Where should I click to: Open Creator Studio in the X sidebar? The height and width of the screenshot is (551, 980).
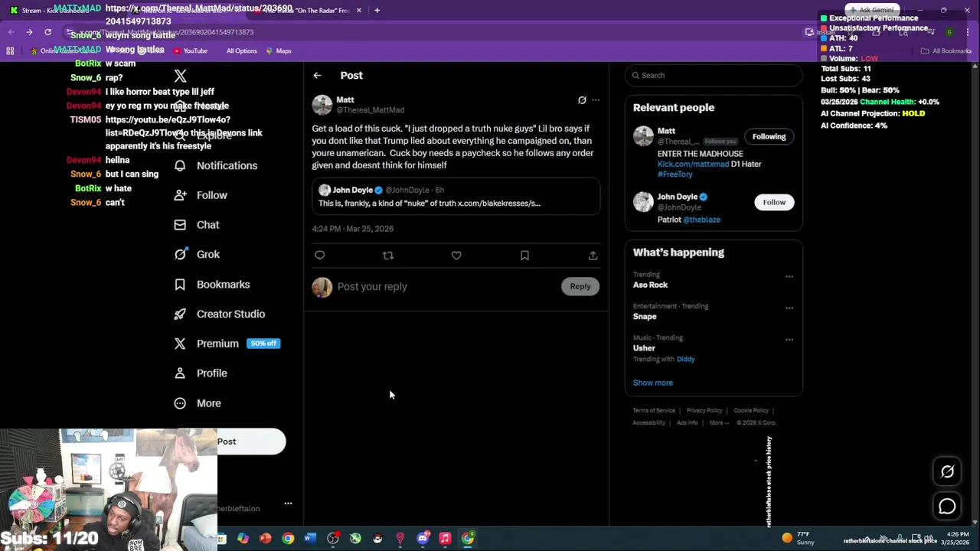(x=220, y=315)
